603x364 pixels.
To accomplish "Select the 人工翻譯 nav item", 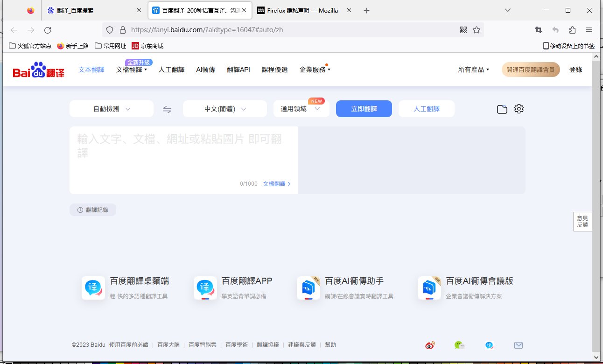I will point(172,70).
